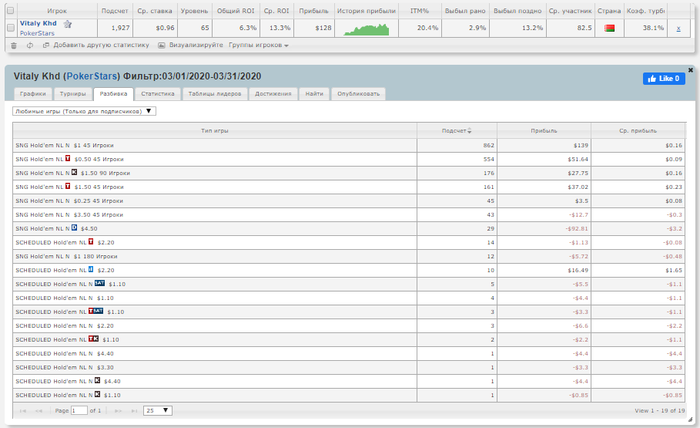Image resolution: width=700 pixels, height=428 pixels.
Task: Click the count value 862
Action: [x=488, y=145]
